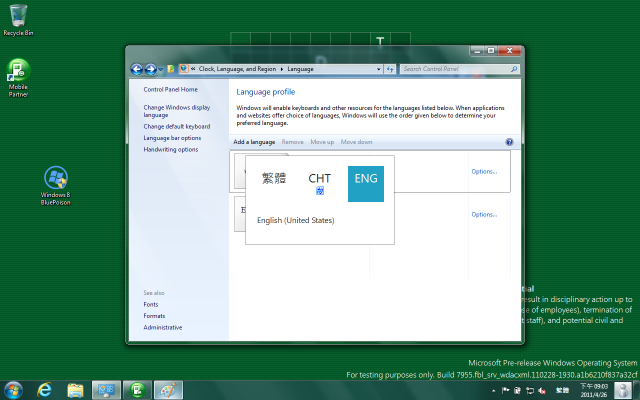Click Add a language command
Viewport: 640px width, 400px height.
point(254,142)
